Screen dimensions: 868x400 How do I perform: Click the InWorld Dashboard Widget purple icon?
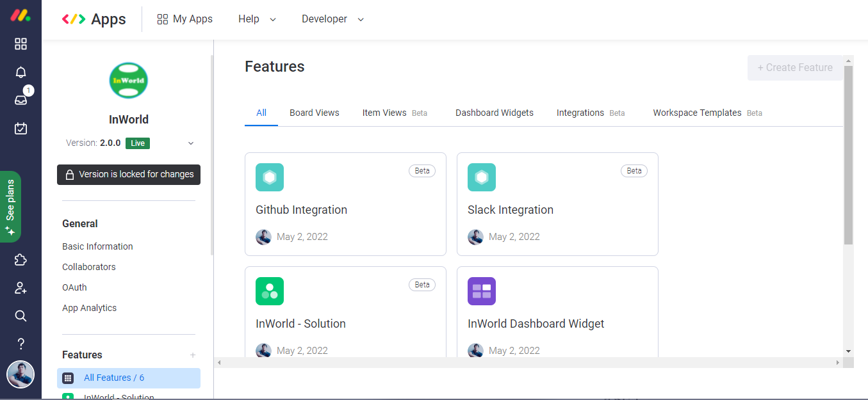482,291
